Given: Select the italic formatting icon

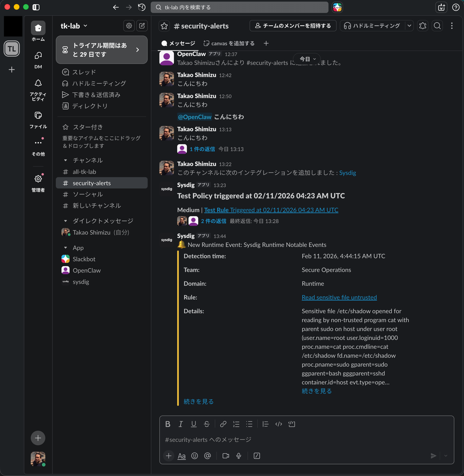Looking at the screenshot, I should point(181,424).
